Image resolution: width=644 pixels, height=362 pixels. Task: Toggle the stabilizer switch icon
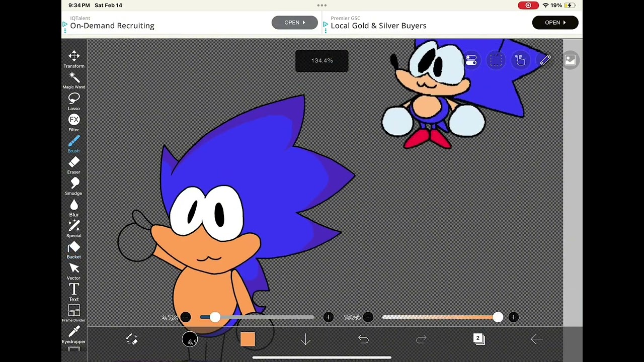point(471,60)
